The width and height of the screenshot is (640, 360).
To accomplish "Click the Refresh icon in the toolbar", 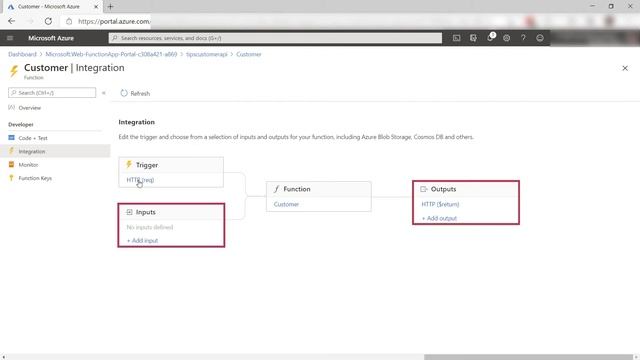I will 124,93.
